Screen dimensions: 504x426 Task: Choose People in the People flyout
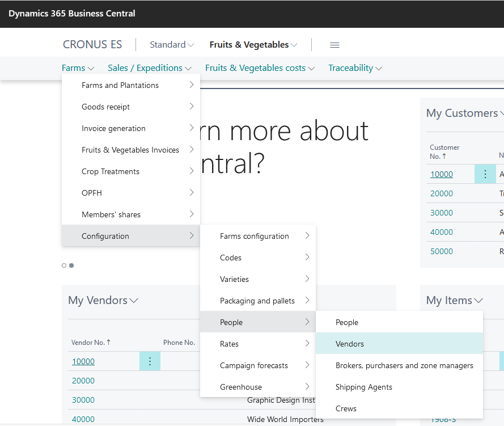(x=399, y=322)
